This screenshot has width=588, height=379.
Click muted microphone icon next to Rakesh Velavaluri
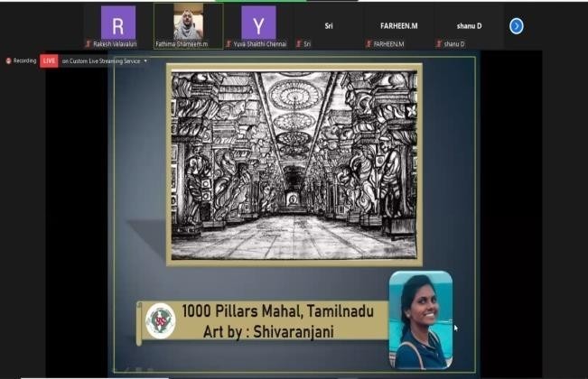(x=89, y=44)
